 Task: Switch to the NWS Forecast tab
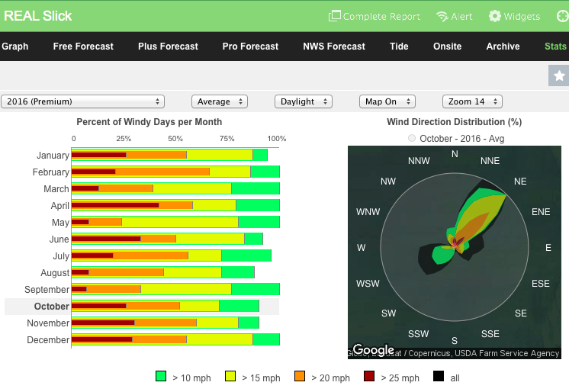point(334,47)
